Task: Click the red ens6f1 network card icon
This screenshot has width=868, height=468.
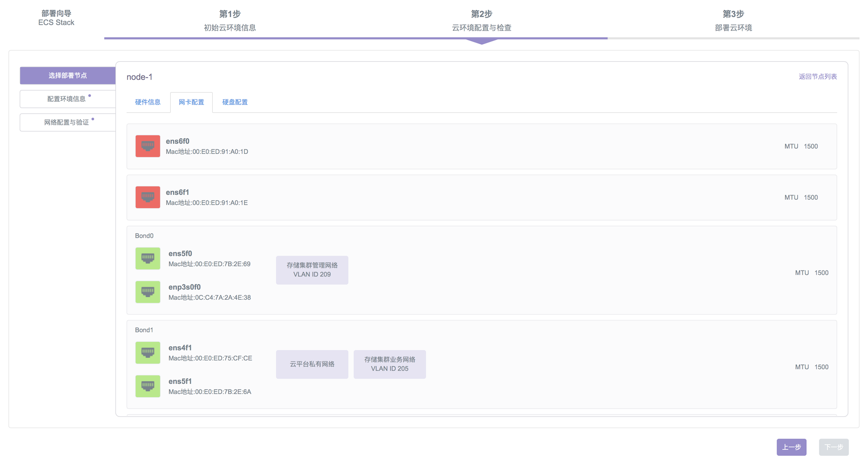Action: [x=147, y=198]
